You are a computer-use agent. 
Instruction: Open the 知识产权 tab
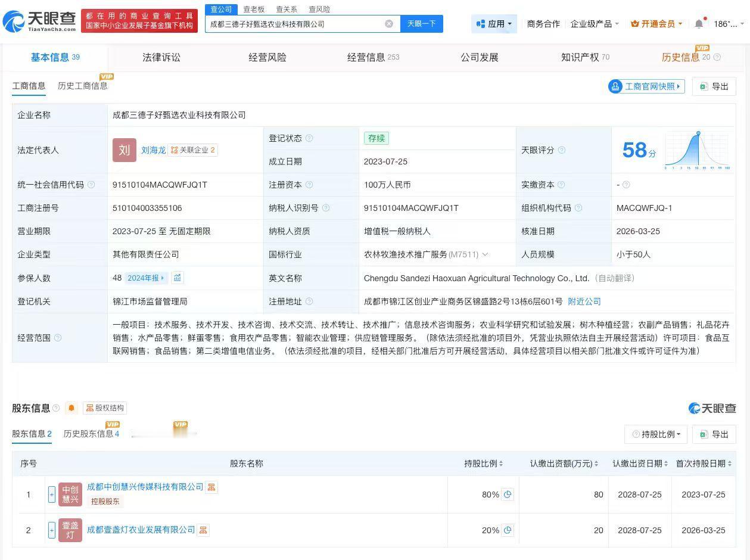(x=585, y=58)
